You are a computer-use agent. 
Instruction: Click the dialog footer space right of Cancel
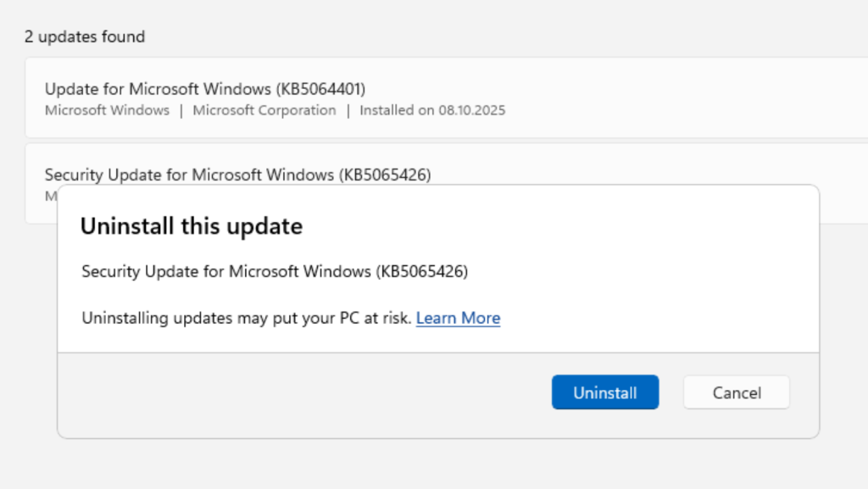804,394
